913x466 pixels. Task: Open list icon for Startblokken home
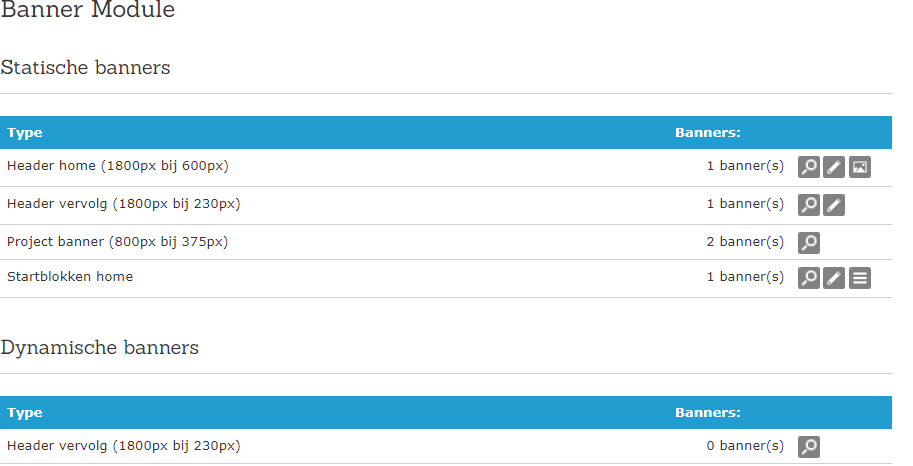click(859, 278)
